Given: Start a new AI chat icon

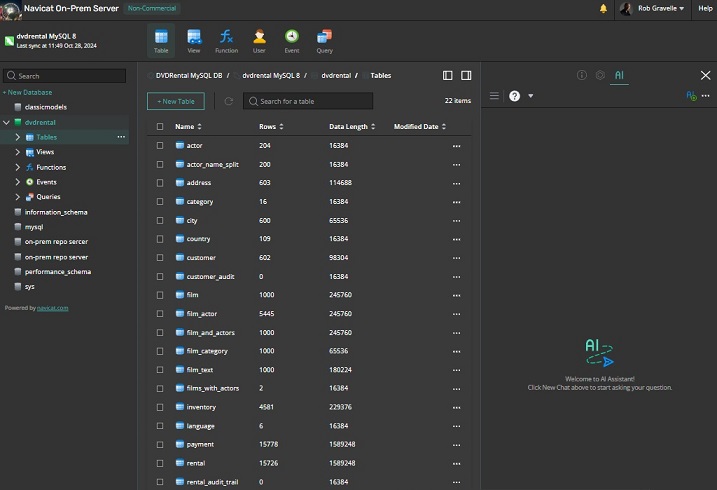Looking at the screenshot, I should point(691,96).
